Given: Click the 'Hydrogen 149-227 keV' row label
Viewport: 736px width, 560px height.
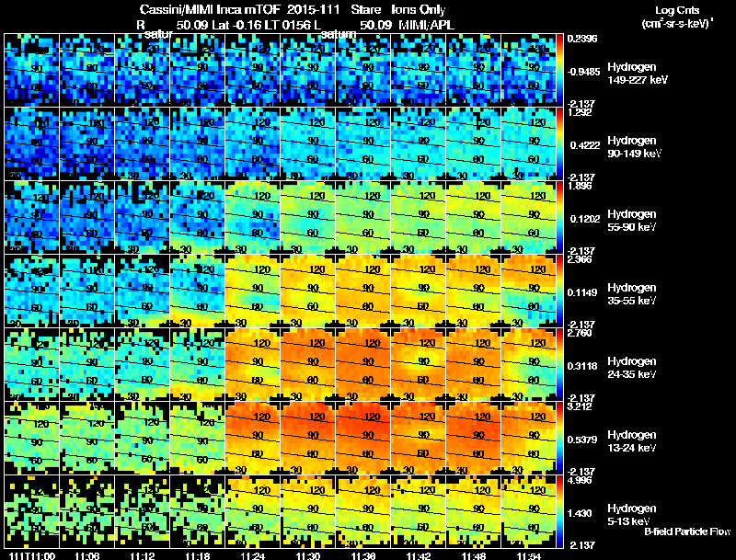Looking at the screenshot, I should click(x=637, y=74).
